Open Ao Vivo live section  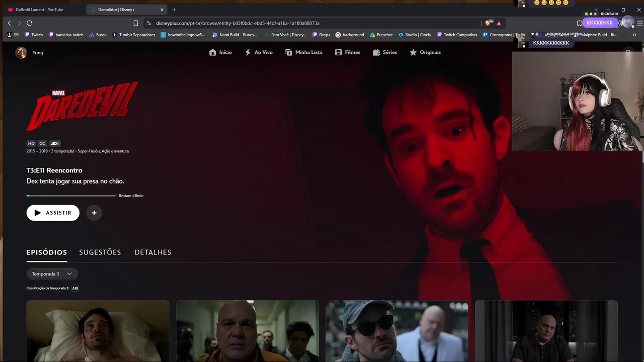click(x=259, y=52)
